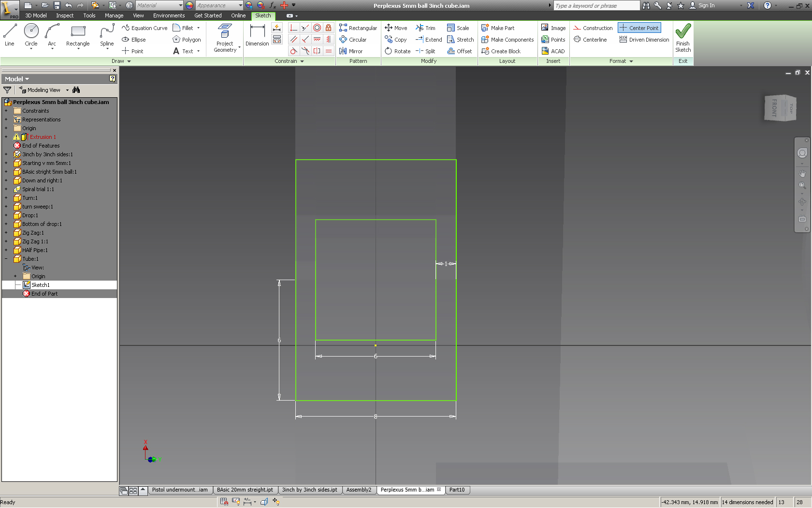The height and width of the screenshot is (508, 812).
Task: Open the Inspect ribbon tab
Action: 65,15
